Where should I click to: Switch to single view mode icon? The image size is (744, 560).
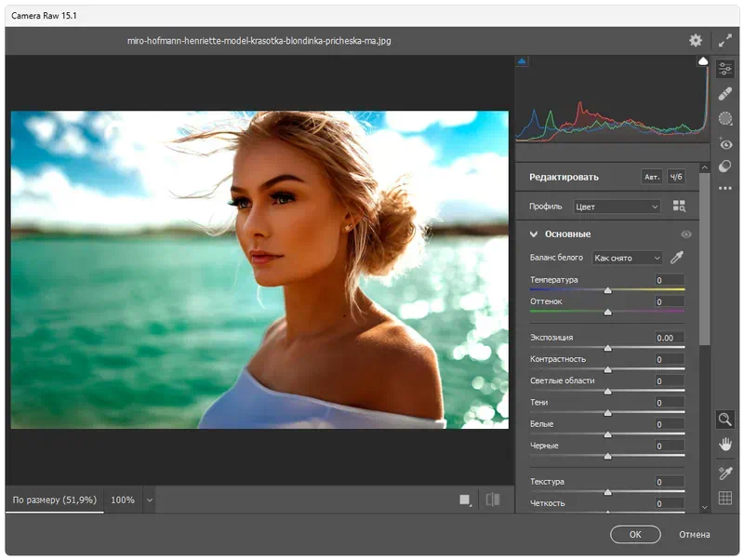pos(464,500)
